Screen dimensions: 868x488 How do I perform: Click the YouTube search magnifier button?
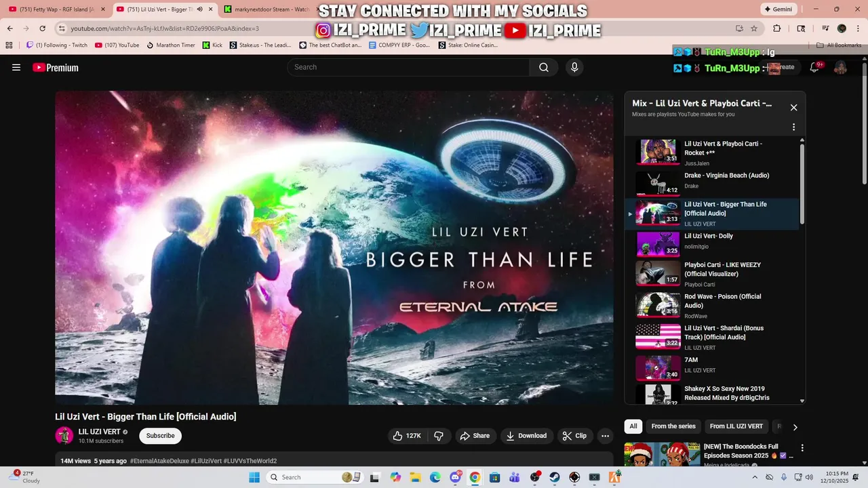(544, 67)
